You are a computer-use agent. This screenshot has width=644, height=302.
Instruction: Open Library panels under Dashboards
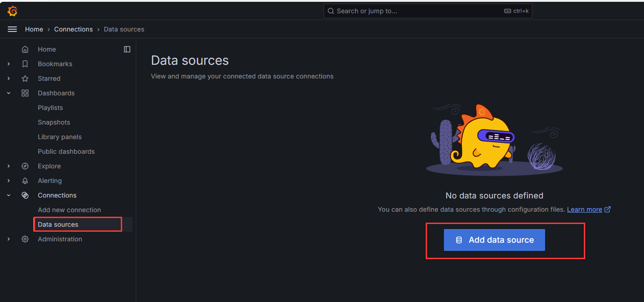pos(60,137)
